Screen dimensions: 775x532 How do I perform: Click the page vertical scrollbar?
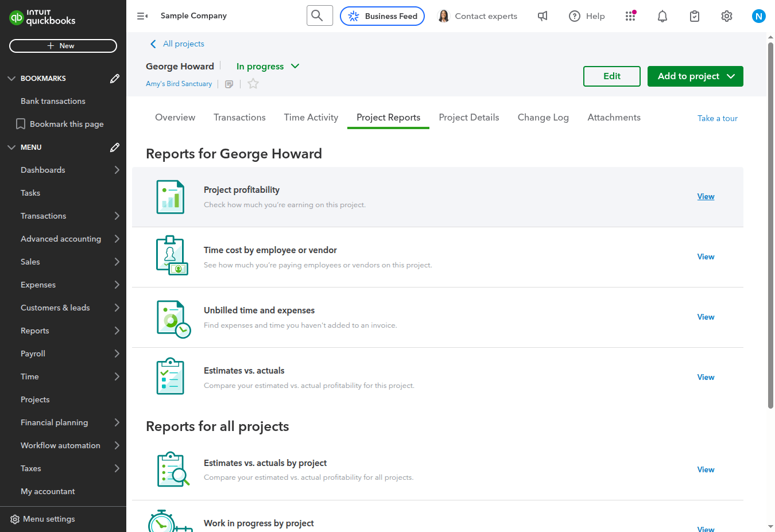770,226
